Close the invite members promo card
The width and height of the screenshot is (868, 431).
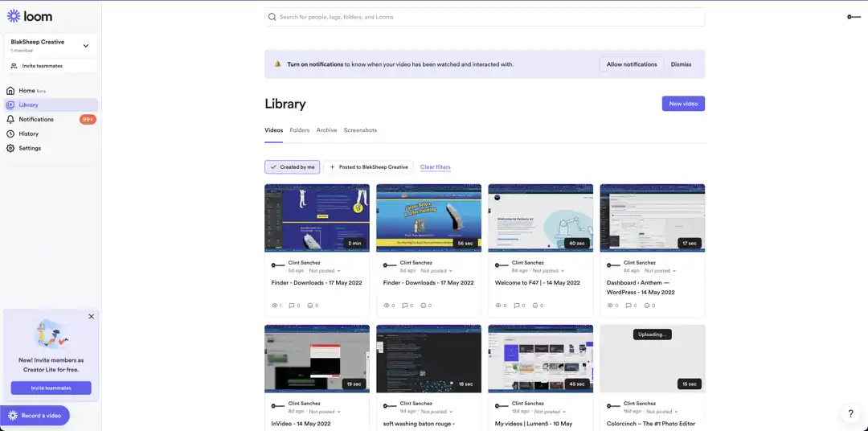(x=92, y=316)
